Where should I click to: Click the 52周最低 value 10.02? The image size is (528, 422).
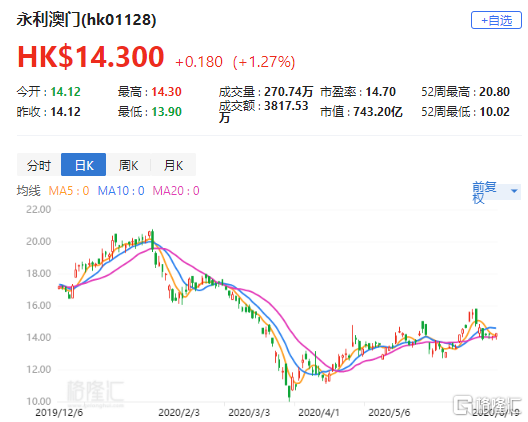(x=494, y=112)
